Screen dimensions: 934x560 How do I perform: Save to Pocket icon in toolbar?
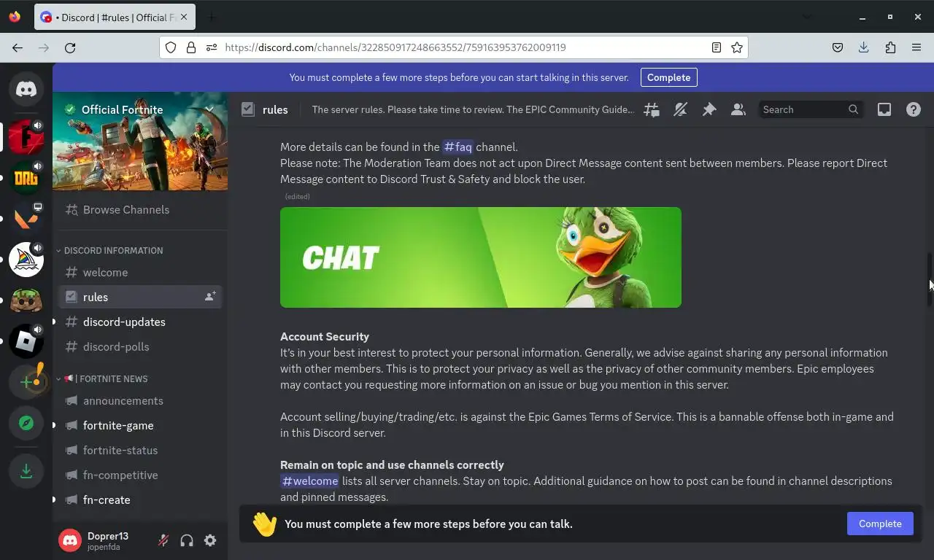click(838, 47)
